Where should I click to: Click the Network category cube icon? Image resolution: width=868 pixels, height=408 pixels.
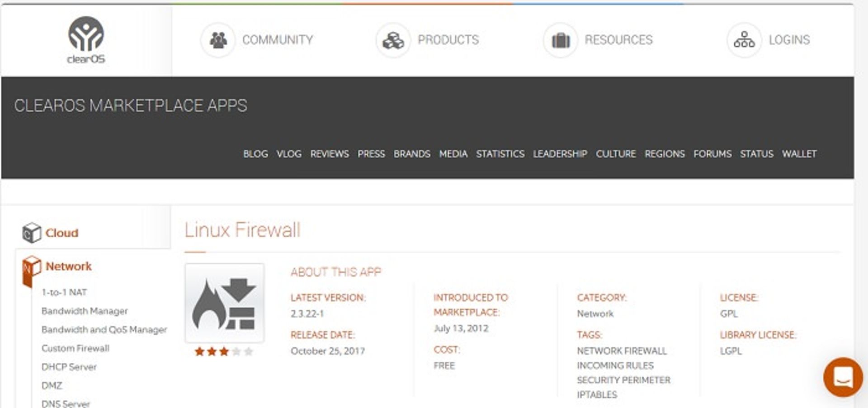(x=32, y=271)
